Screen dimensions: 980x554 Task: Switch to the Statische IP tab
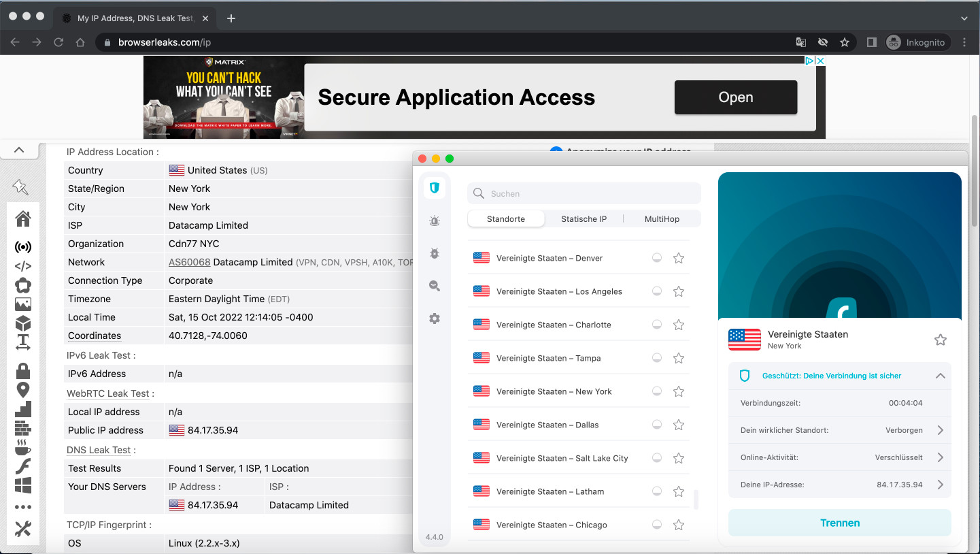[x=584, y=219]
